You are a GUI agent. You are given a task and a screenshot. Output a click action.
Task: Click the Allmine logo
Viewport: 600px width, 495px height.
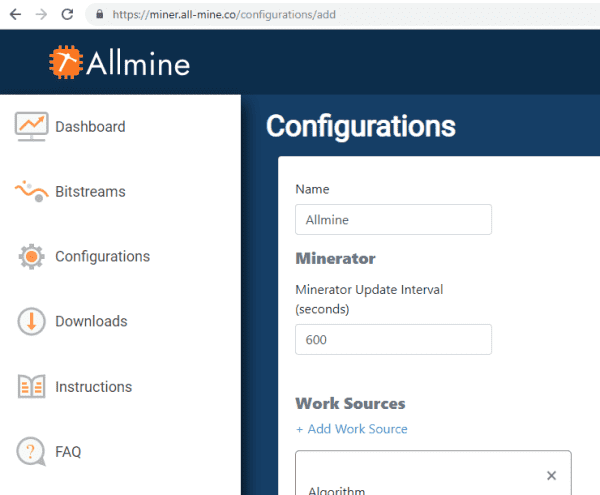(119, 62)
